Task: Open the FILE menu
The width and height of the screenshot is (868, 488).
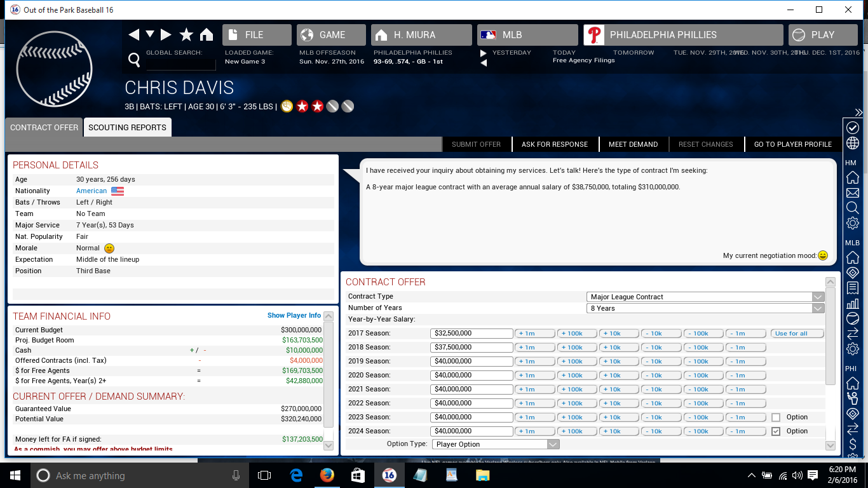Action: click(257, 35)
